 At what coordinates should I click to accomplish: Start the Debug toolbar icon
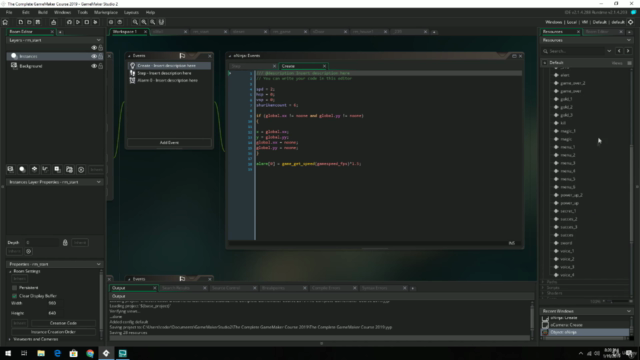click(x=69, y=22)
